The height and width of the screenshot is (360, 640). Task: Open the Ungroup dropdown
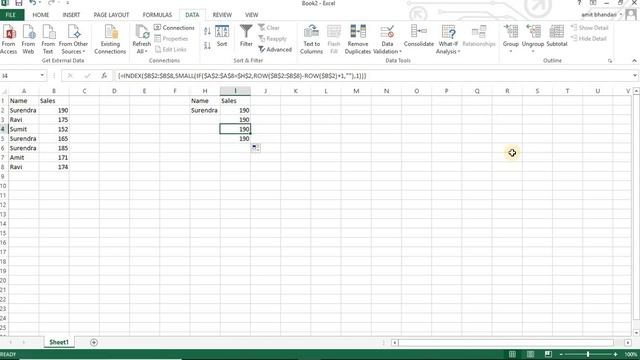[x=533, y=51]
